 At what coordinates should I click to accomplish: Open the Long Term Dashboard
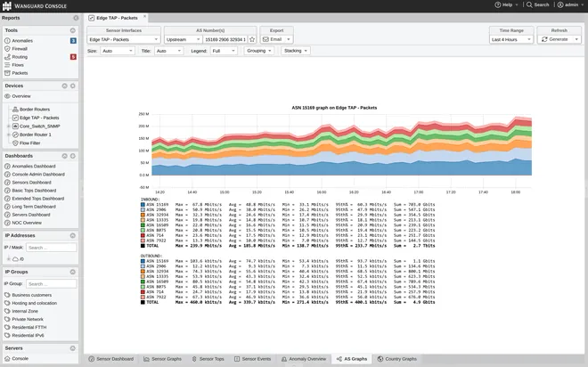tap(34, 207)
